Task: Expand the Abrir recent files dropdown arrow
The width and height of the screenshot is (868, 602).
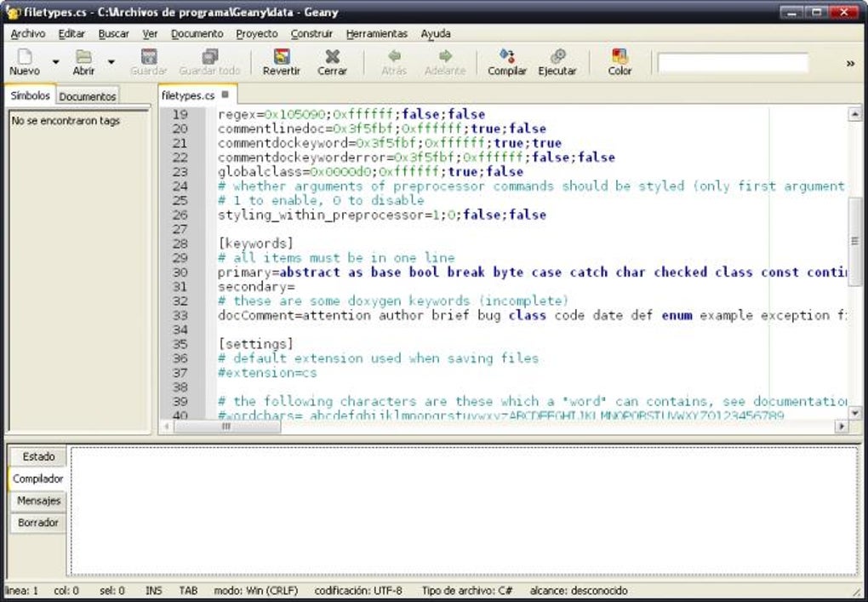Action: 111,62
